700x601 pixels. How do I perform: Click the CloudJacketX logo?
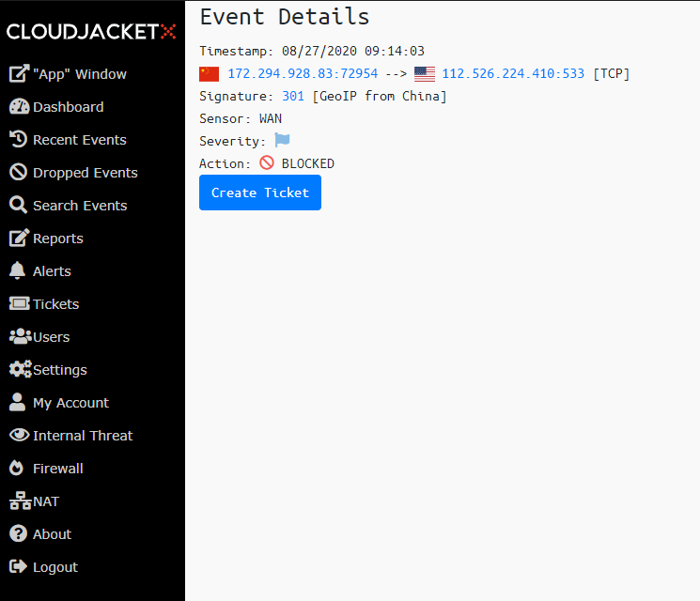click(91, 32)
